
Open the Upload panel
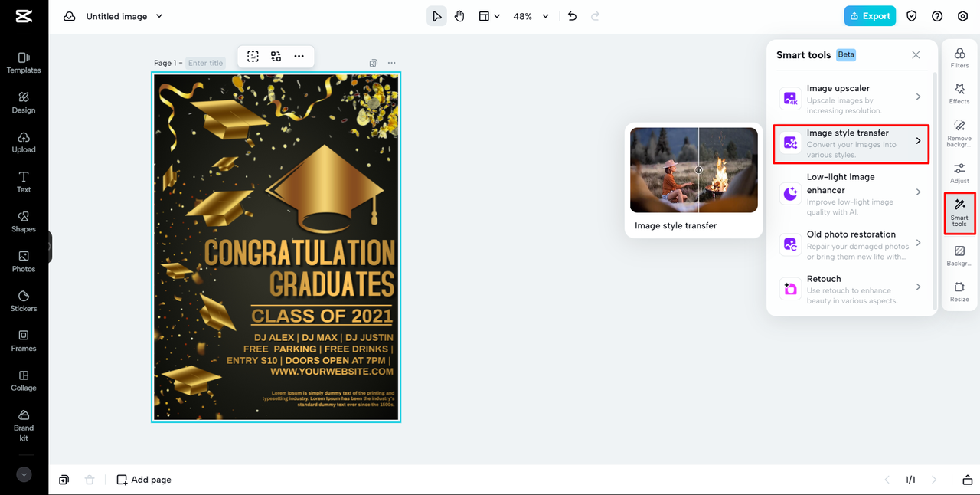pos(24,143)
